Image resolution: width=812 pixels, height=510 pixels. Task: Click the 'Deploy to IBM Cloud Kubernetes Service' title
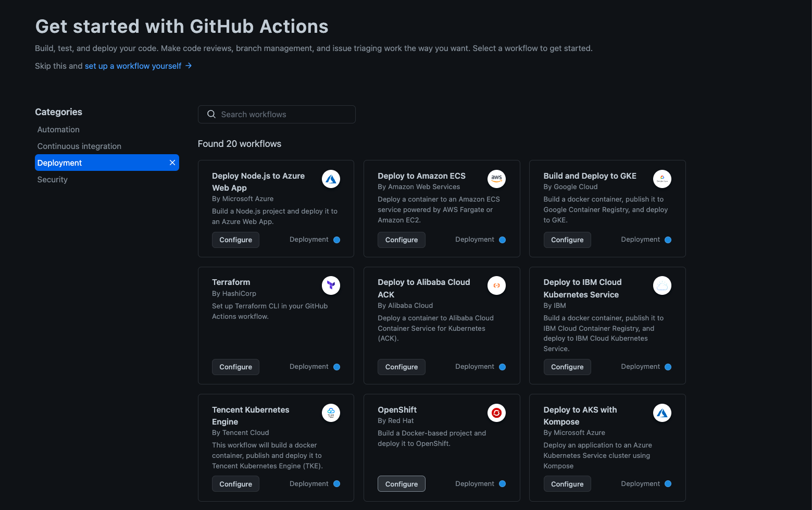(582, 289)
